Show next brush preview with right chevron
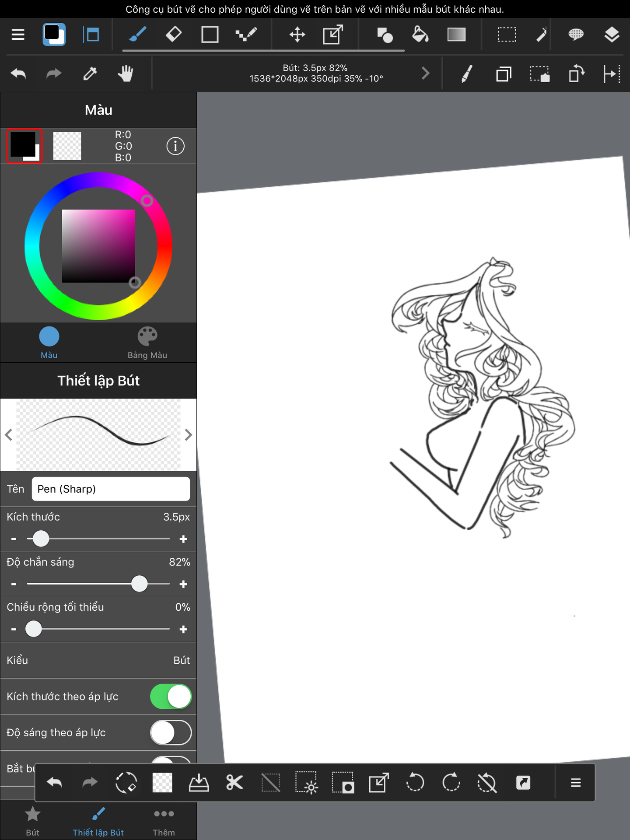This screenshot has height=840, width=630. [x=189, y=435]
